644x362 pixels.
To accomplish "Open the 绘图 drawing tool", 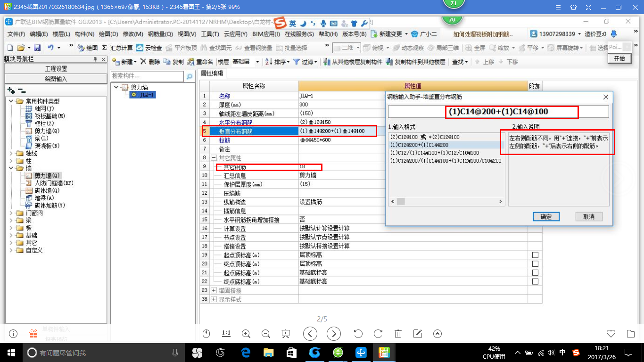I will (x=88, y=48).
